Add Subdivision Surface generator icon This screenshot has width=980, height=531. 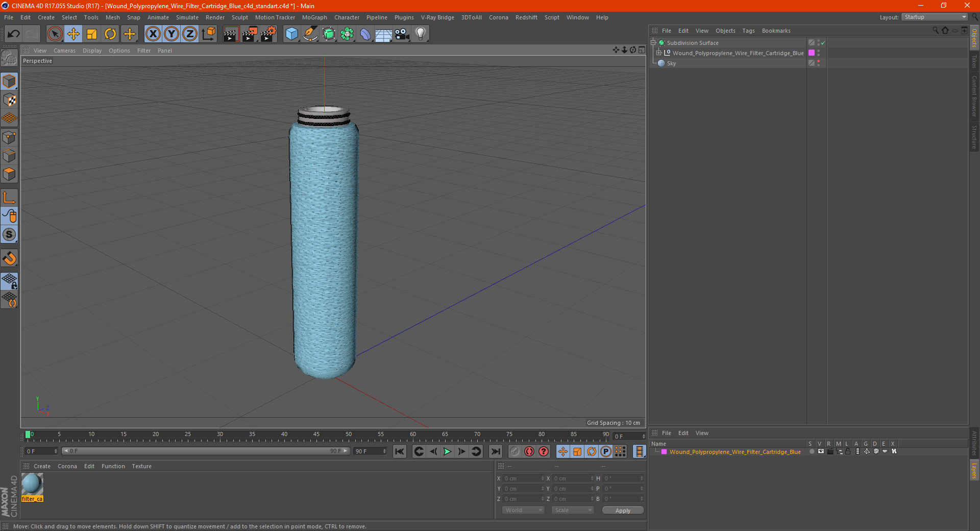tap(329, 34)
